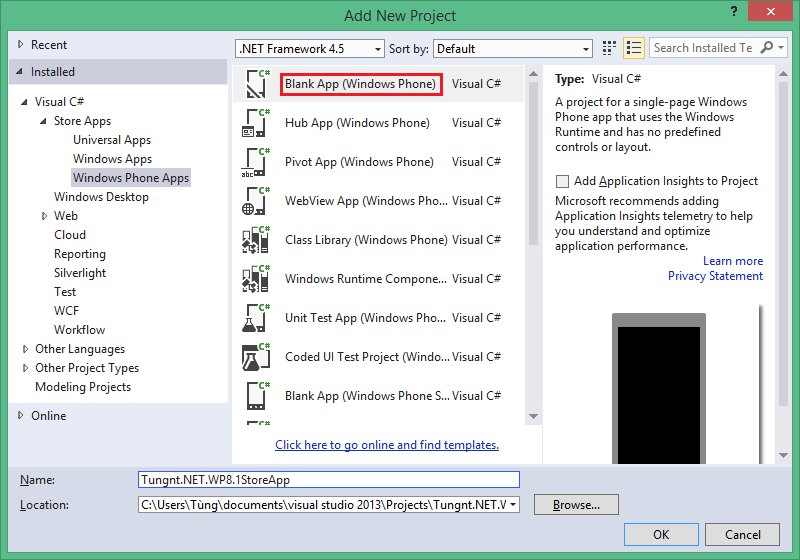Select Windows Apps category
Screen dimensions: 800x560
click(x=112, y=159)
